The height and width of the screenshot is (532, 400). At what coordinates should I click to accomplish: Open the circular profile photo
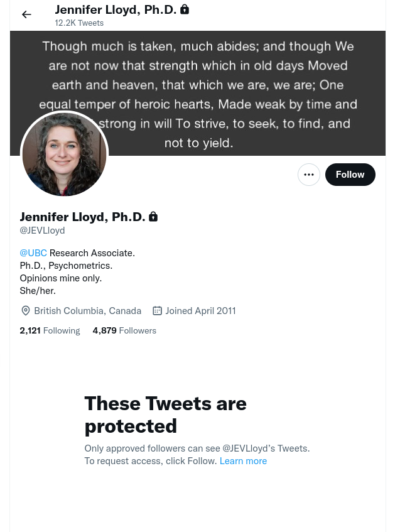(x=64, y=155)
